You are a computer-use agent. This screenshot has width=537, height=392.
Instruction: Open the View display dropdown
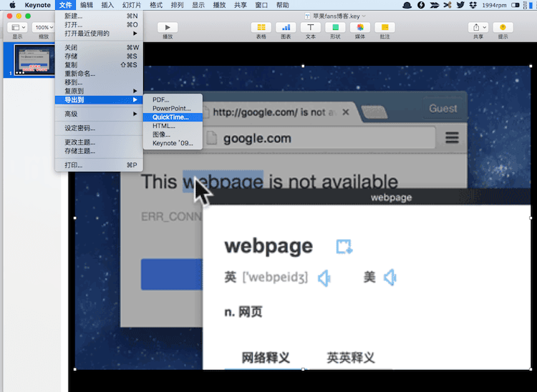tap(17, 27)
